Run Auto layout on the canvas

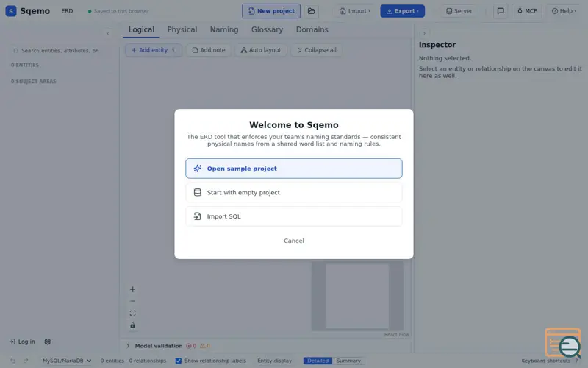coord(261,50)
